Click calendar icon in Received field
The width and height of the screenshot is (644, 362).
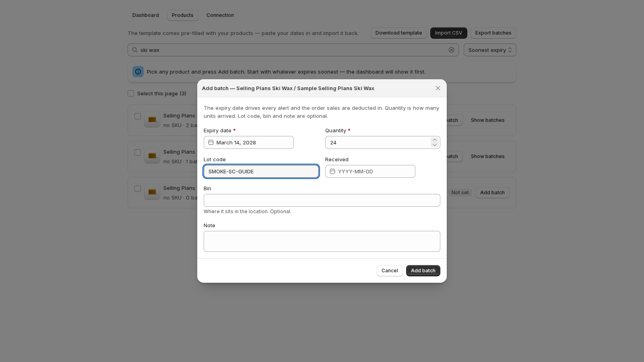(332, 171)
